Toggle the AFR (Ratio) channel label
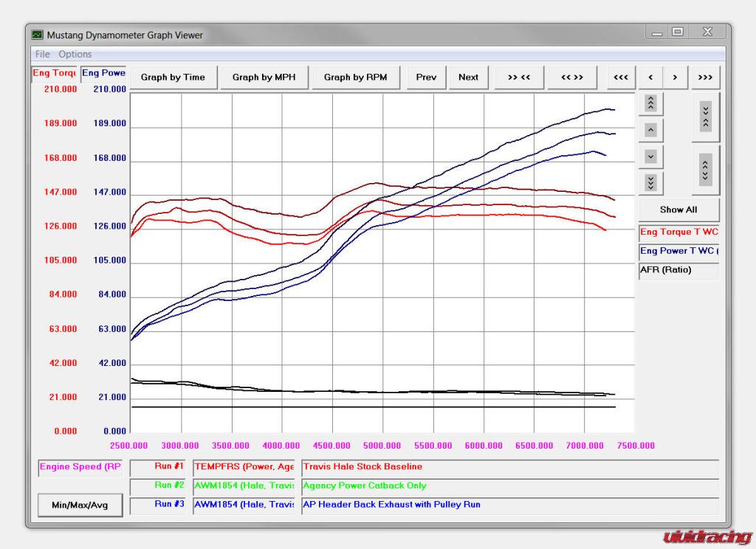 678,271
